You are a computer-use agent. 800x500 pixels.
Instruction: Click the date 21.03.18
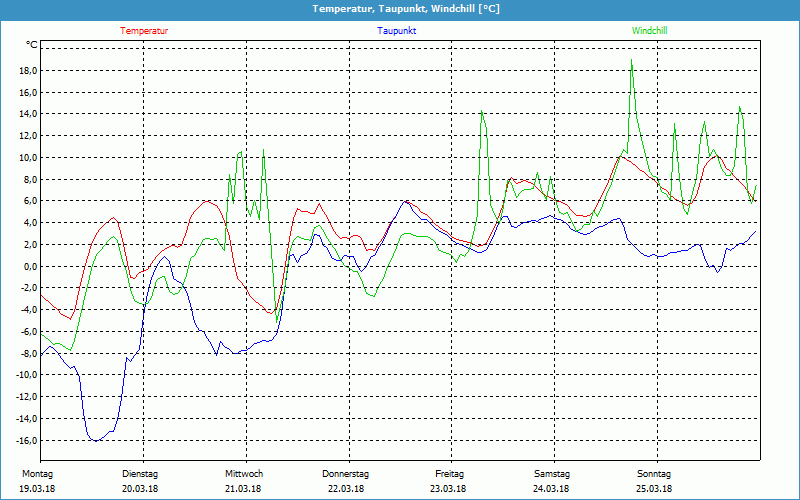tap(243, 488)
